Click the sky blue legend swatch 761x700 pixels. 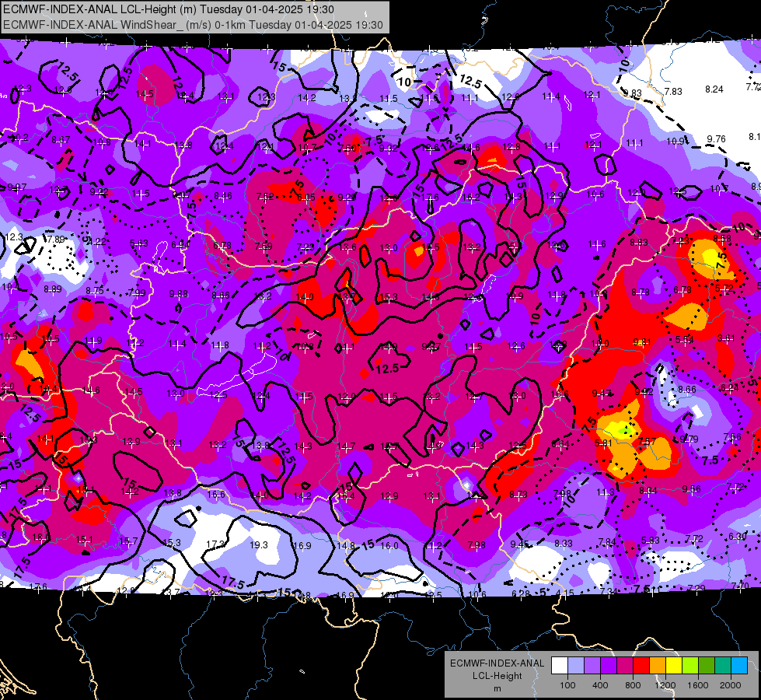739,666
